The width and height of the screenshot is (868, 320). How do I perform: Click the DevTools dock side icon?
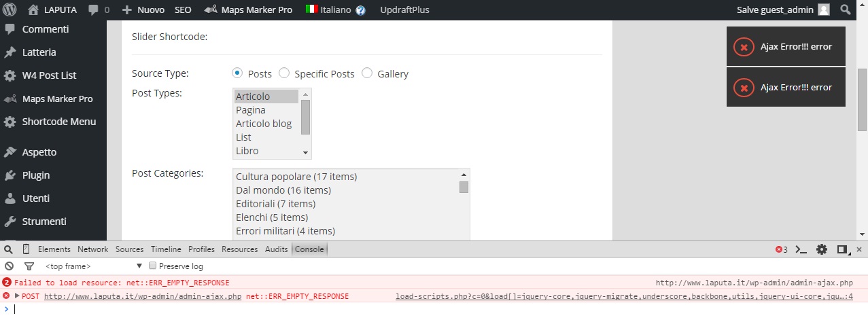point(843,249)
